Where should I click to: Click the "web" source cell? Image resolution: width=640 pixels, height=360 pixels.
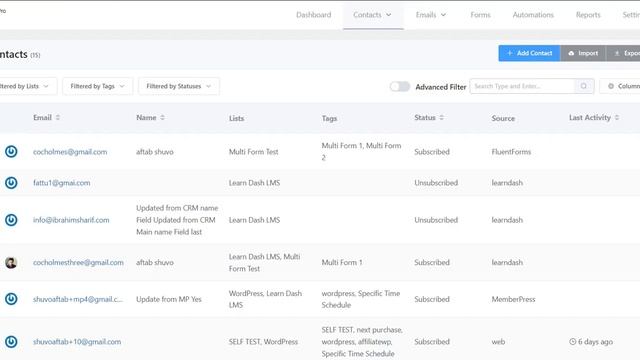(x=498, y=342)
